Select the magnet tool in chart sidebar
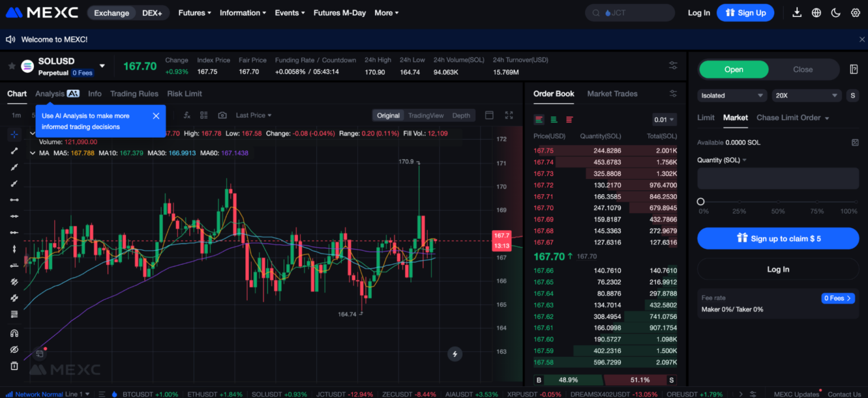Screen dimensions: 868x398 (x=14, y=333)
